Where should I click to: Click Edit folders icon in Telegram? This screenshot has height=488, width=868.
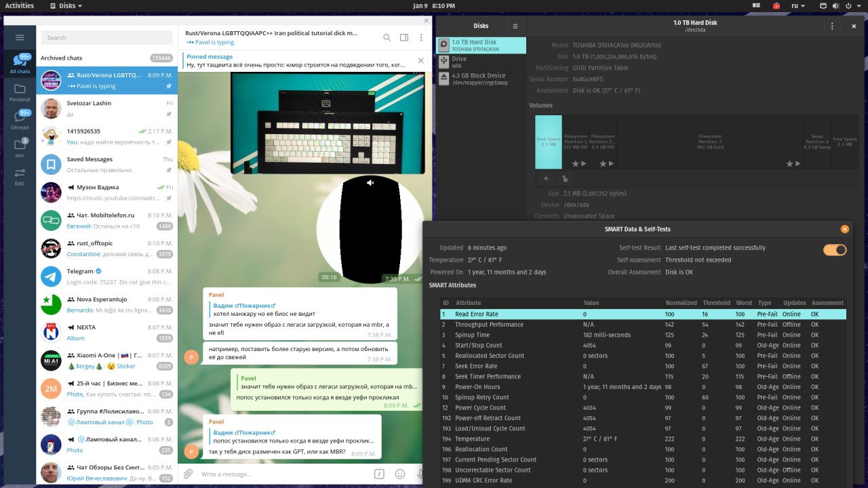(20, 177)
